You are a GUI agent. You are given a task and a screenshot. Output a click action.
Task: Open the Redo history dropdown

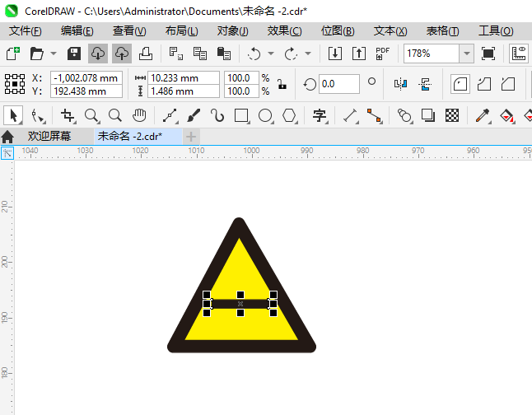(308, 54)
